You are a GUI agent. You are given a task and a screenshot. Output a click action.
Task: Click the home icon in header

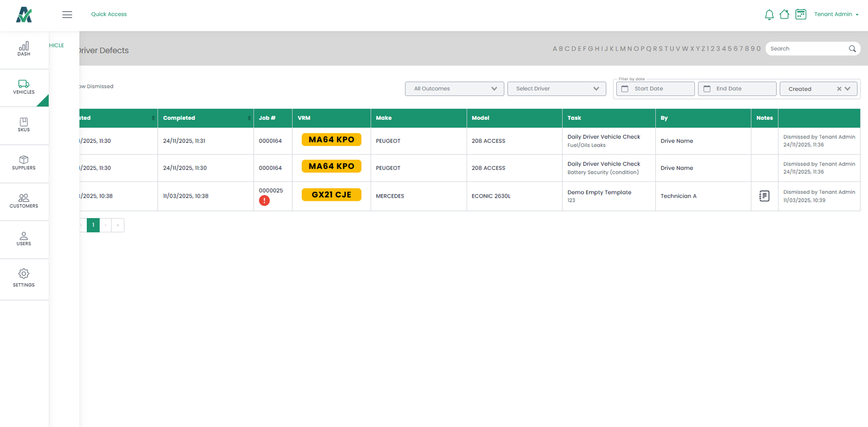784,15
